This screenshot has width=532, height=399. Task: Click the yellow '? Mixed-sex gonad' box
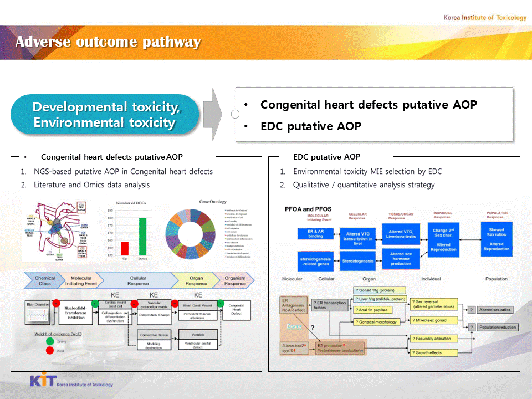pyautogui.click(x=433, y=320)
